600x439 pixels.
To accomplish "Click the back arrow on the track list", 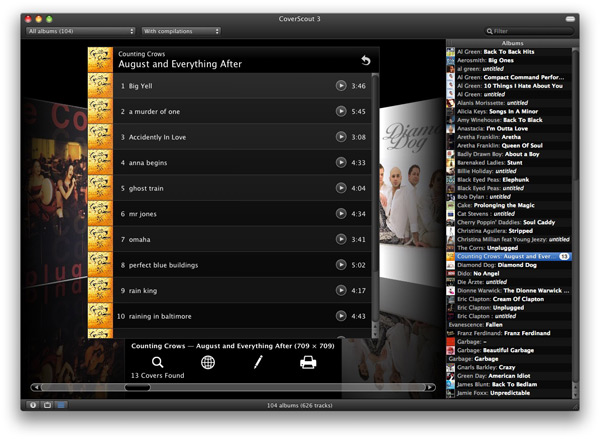I will coord(366,60).
